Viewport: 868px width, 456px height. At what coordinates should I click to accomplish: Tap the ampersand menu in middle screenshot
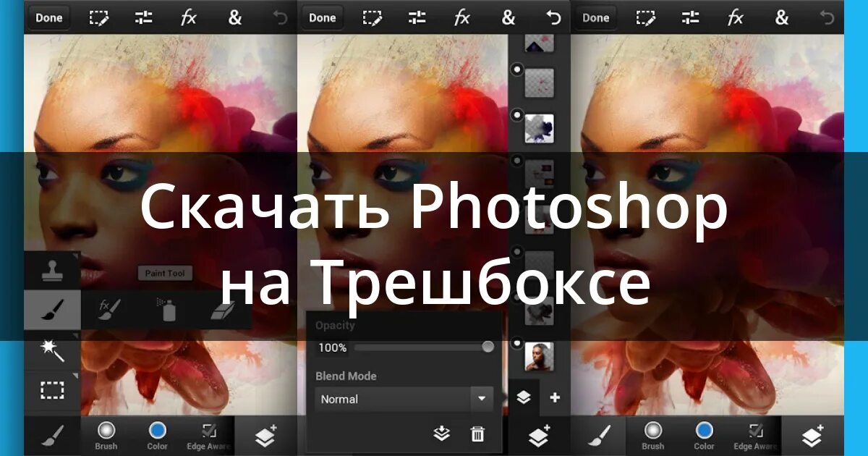[x=509, y=17]
